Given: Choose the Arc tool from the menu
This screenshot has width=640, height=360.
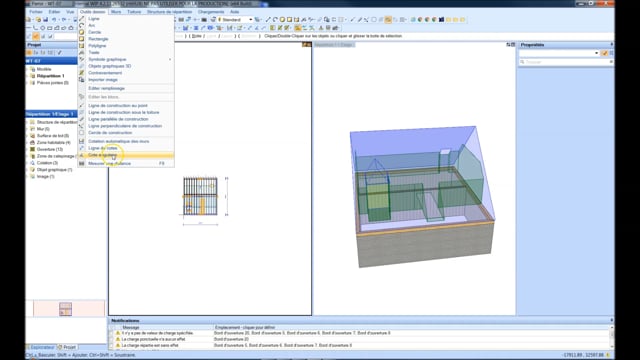Looking at the screenshot, I should pos(92,25).
